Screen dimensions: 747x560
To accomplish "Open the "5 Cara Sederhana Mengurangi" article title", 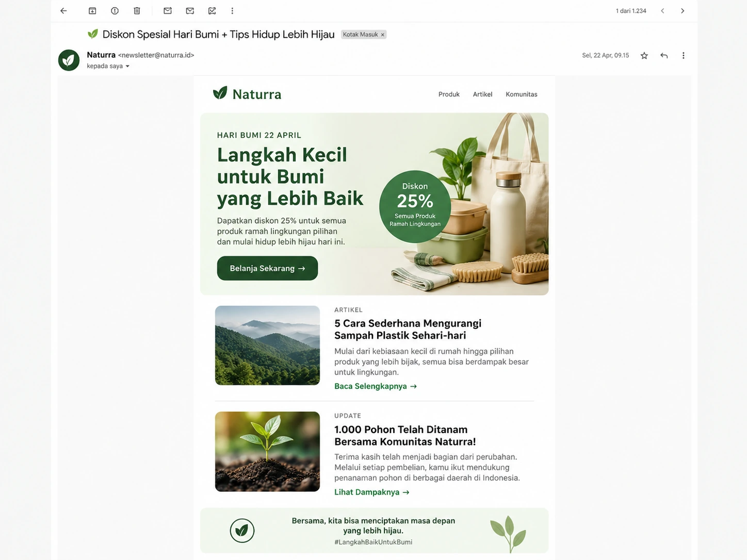I will (408, 329).
